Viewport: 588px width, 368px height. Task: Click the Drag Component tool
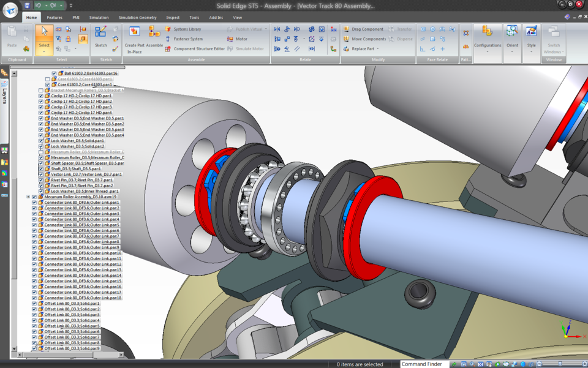tap(367, 29)
